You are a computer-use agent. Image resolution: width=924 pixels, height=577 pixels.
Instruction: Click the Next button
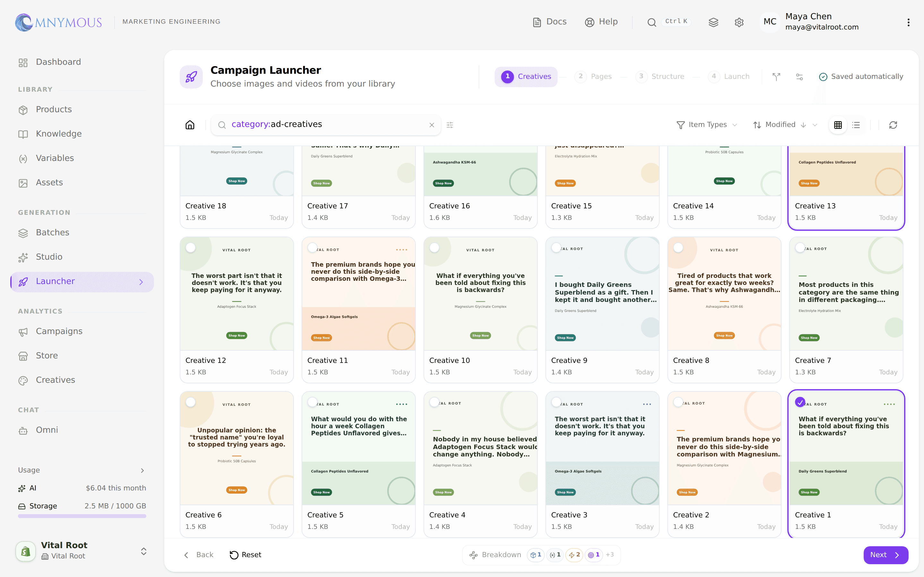point(886,555)
